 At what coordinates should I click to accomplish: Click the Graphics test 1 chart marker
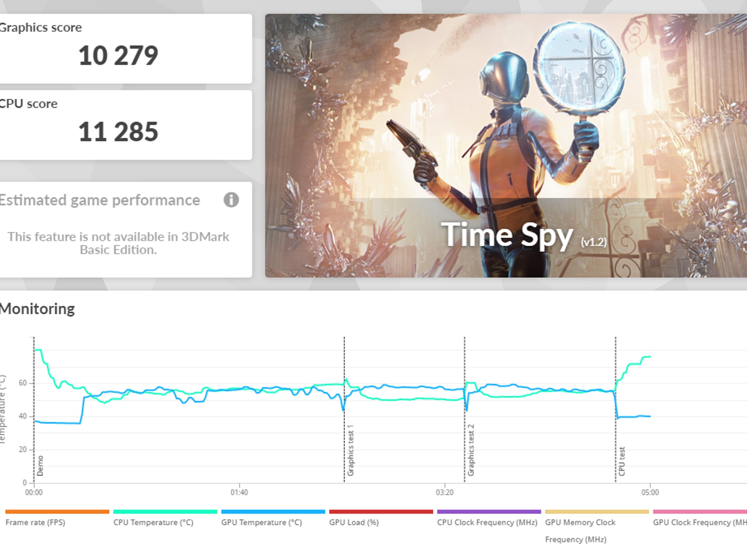coord(351,450)
